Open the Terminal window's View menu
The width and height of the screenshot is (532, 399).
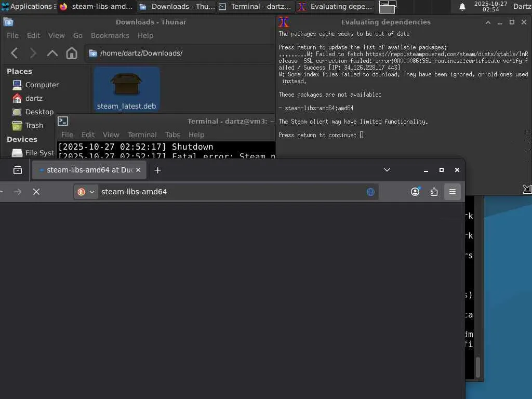coord(111,135)
